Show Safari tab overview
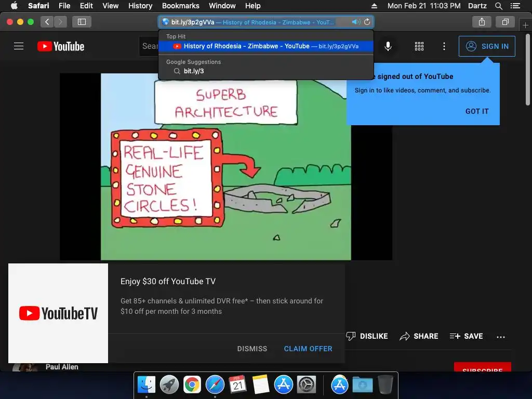 [505, 22]
